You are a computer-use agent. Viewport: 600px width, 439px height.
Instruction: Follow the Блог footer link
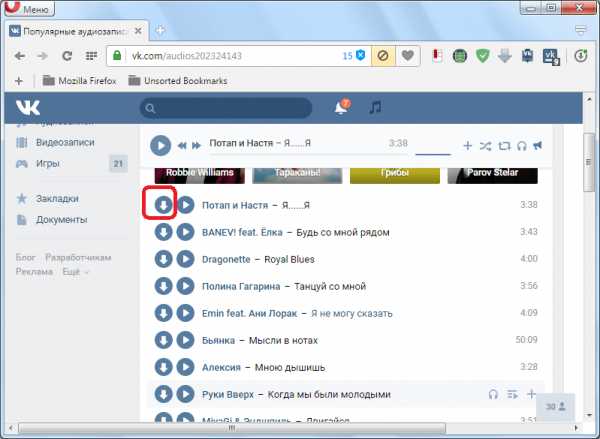click(26, 257)
